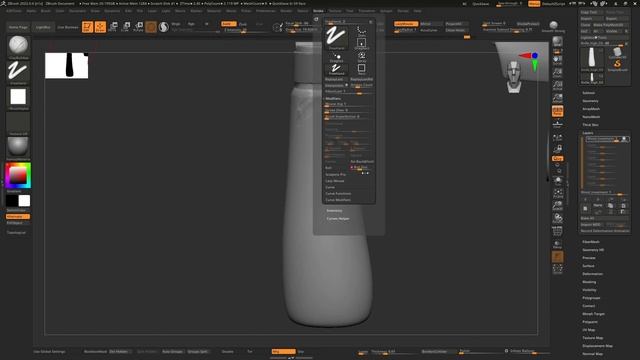Choose DragDot stroke type in popup
Image resolution: width=640 pixels, height=360 pixels.
(x=336, y=57)
